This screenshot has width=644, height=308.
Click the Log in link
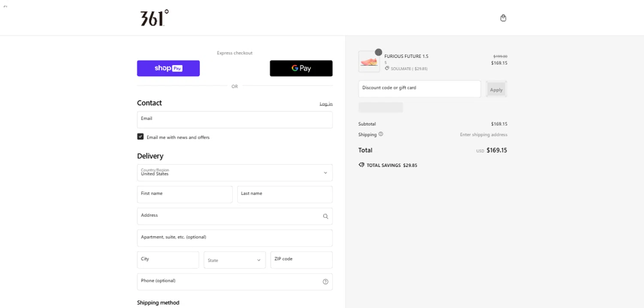click(326, 104)
